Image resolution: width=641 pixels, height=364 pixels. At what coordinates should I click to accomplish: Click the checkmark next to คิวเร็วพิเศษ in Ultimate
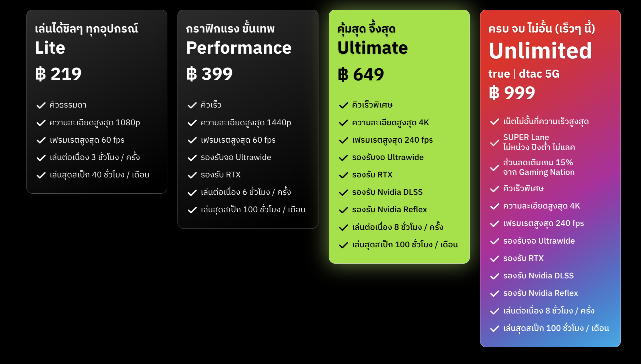point(343,105)
